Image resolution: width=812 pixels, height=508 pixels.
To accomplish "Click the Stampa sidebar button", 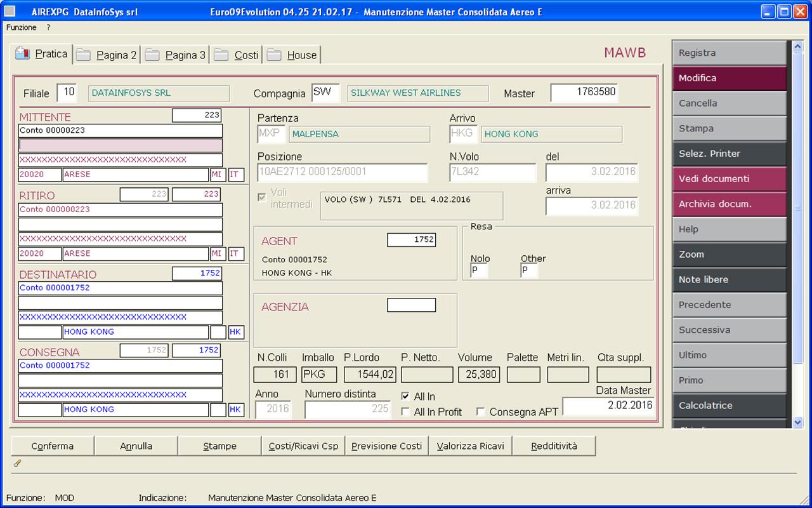I will click(x=729, y=129).
